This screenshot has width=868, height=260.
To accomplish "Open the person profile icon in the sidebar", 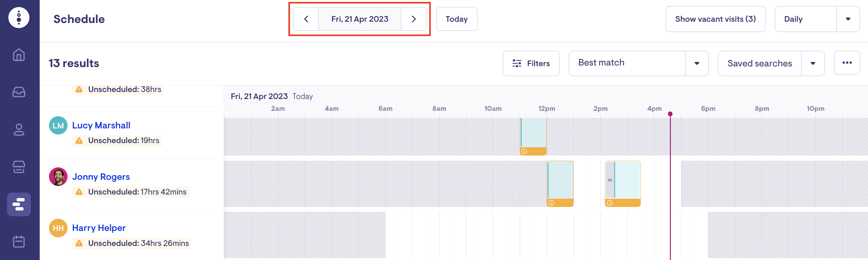I will coord(19,129).
